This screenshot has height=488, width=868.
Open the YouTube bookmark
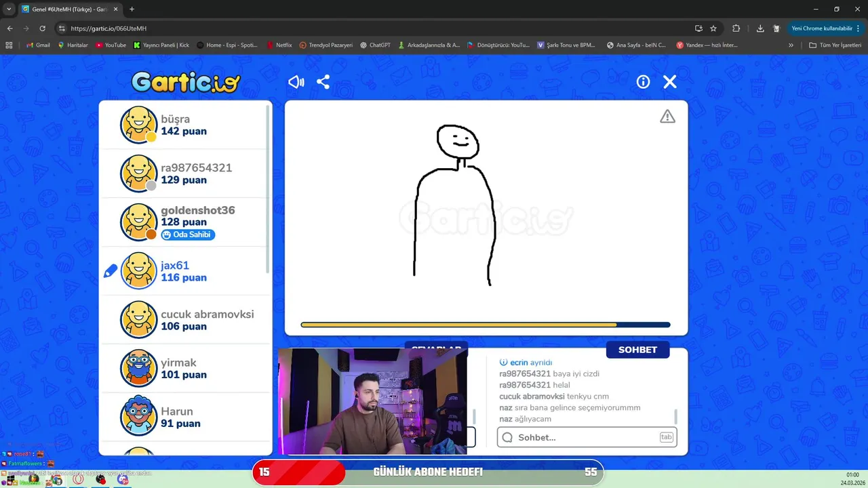coord(111,45)
